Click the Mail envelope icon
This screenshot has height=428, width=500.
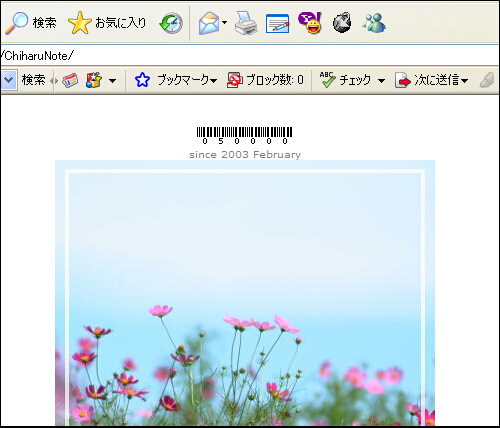point(209,23)
